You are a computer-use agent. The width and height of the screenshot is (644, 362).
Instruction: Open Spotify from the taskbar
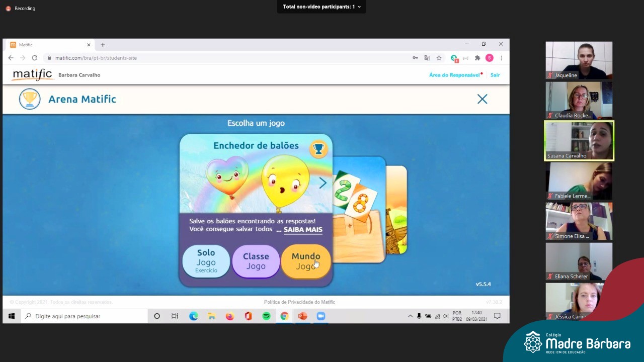266,316
